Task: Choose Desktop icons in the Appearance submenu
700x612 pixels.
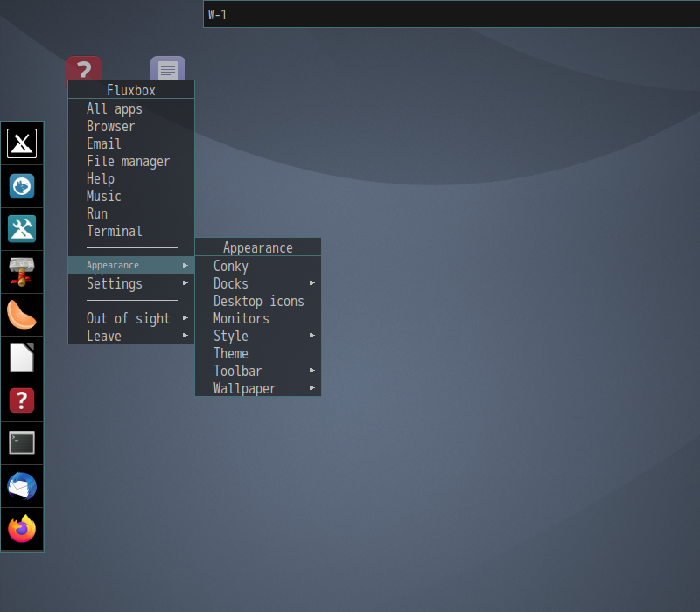Action: (258, 301)
